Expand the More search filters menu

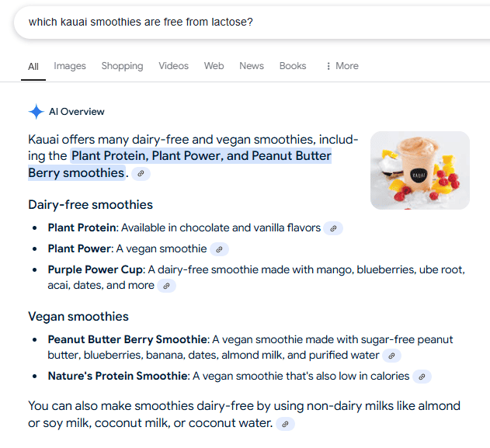(x=342, y=66)
